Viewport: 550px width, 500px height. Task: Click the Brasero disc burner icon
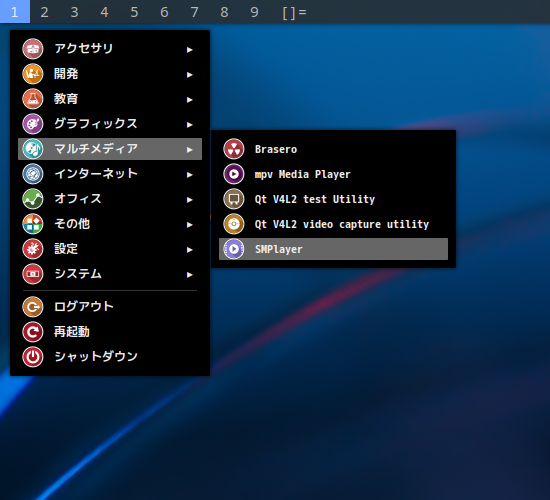(x=234, y=149)
